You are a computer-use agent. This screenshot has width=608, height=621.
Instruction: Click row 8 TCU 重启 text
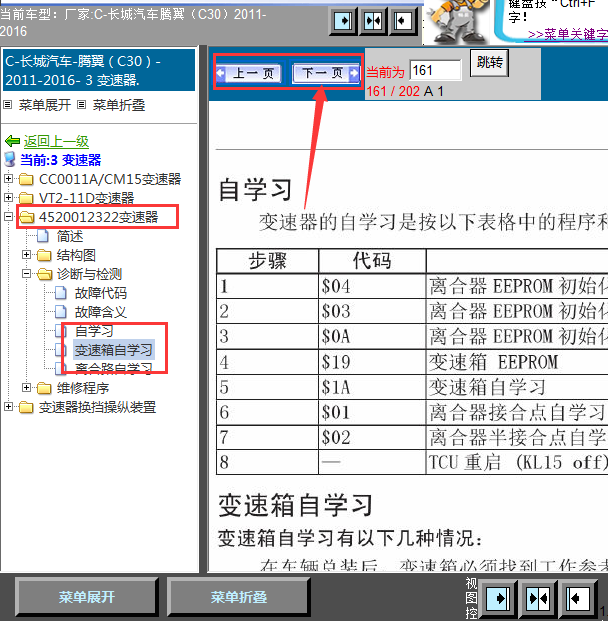coord(518,462)
